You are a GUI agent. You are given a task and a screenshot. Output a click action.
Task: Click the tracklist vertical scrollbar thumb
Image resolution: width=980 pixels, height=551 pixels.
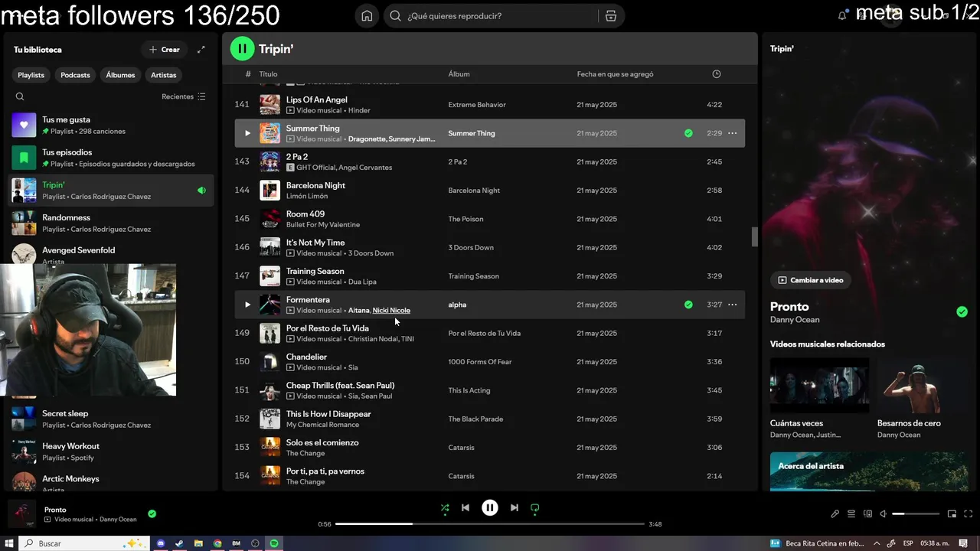coord(754,237)
